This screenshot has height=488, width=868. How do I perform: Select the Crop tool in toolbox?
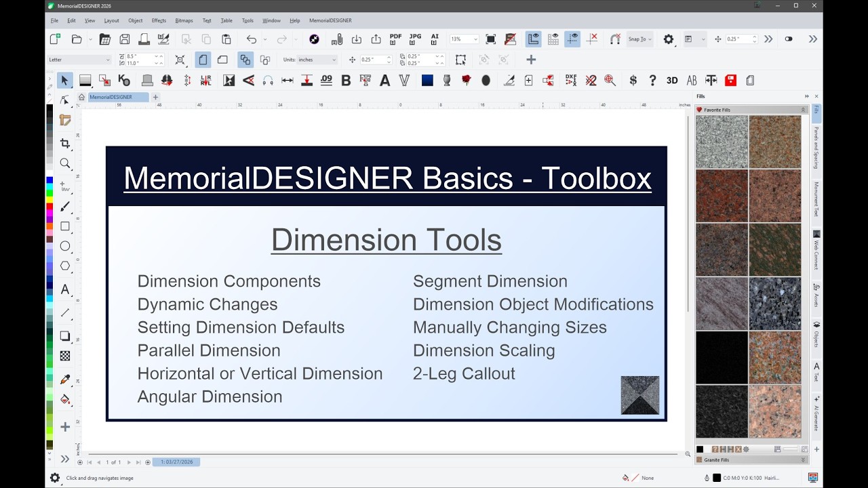pos(65,144)
